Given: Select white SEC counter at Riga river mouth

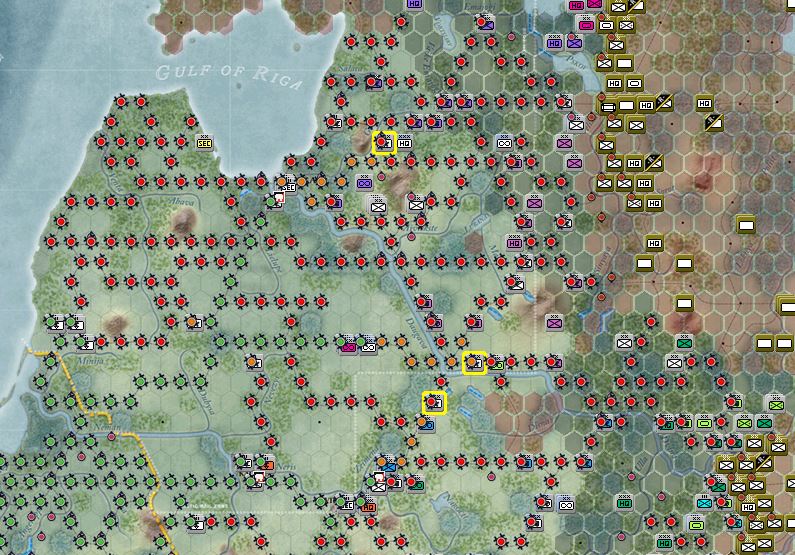Looking at the screenshot, I should (288, 186).
